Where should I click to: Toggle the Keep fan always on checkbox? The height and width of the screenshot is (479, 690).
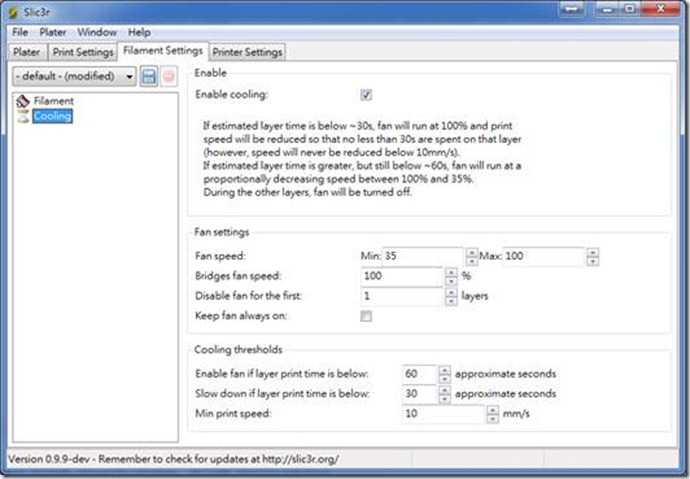[x=366, y=316]
